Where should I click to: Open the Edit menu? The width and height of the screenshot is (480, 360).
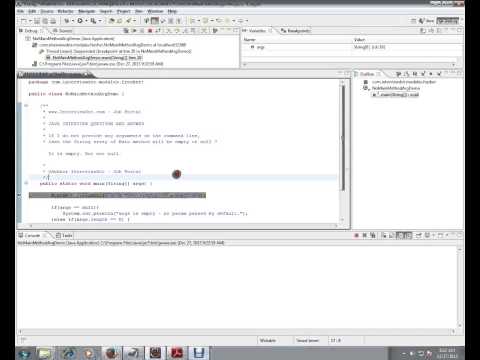[x=32, y=11]
